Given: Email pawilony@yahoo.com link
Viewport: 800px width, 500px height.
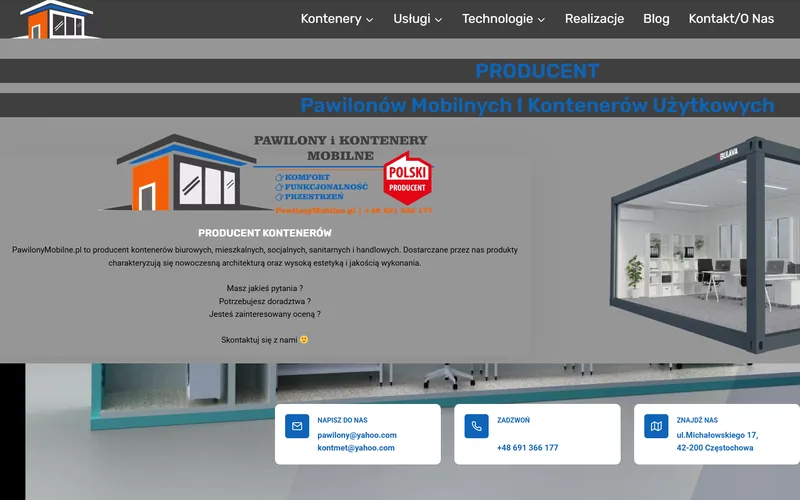Looking at the screenshot, I should pyautogui.click(x=357, y=435).
